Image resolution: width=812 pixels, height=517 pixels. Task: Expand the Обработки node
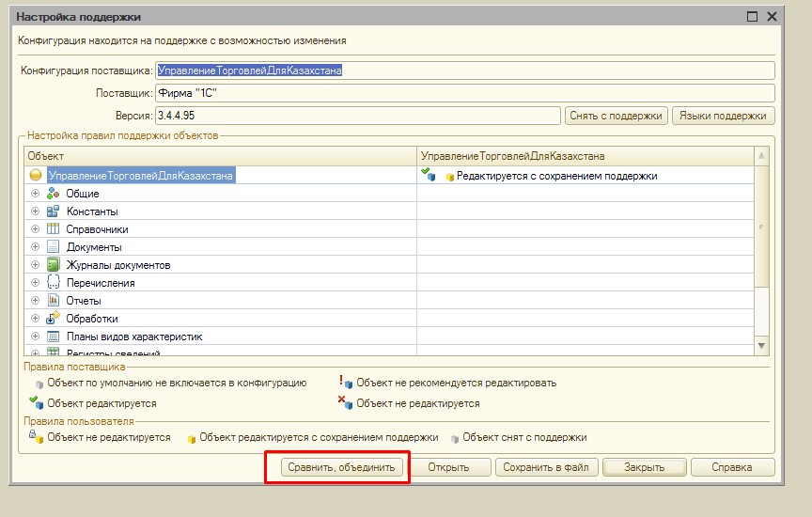(x=35, y=318)
